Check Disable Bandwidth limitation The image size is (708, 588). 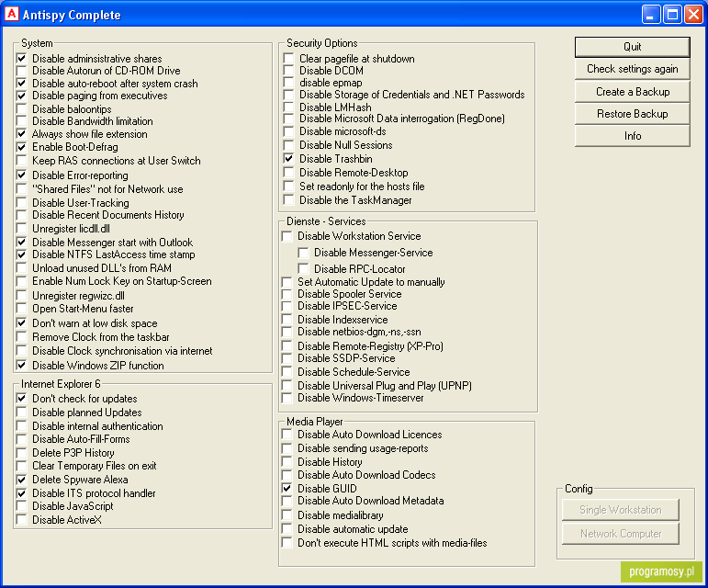tap(21, 121)
